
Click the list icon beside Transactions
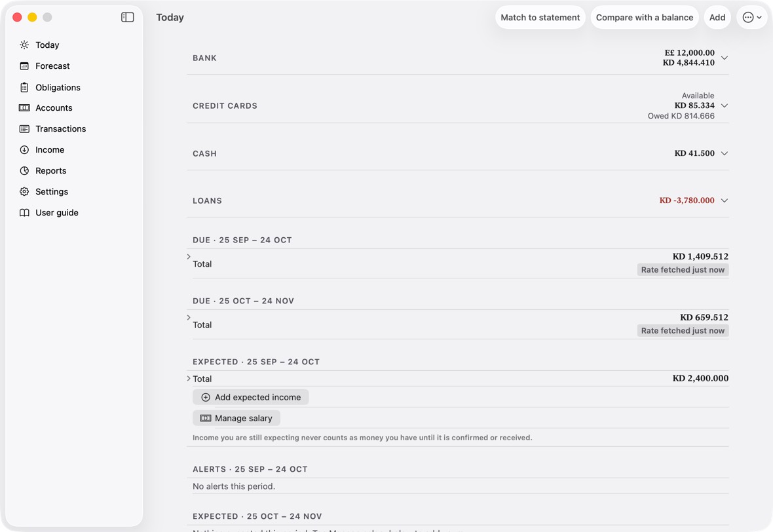point(24,128)
